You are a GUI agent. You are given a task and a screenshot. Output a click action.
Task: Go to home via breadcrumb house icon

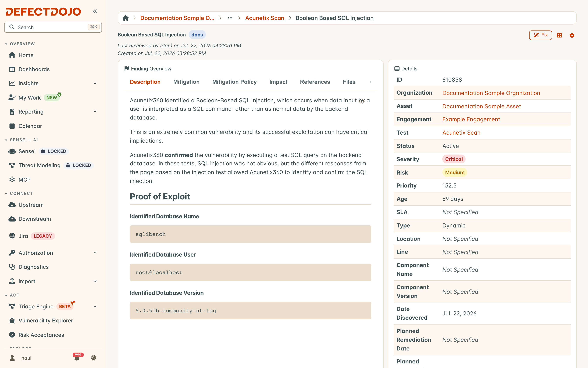126,18
